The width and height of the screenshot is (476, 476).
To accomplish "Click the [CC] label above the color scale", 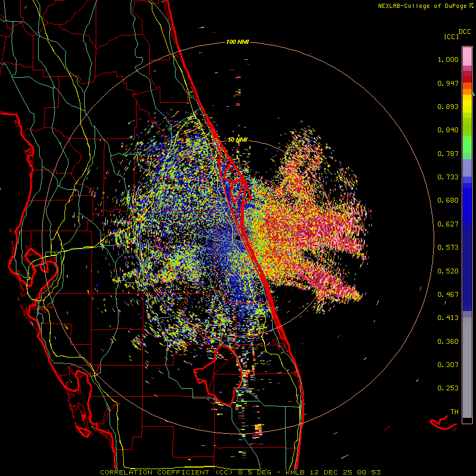I will click(x=451, y=36).
